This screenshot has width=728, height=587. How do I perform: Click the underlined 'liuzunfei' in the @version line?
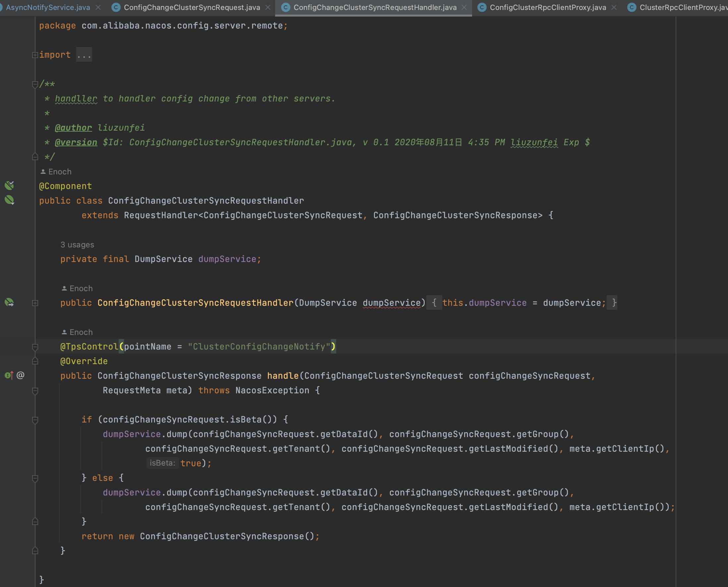coord(534,142)
